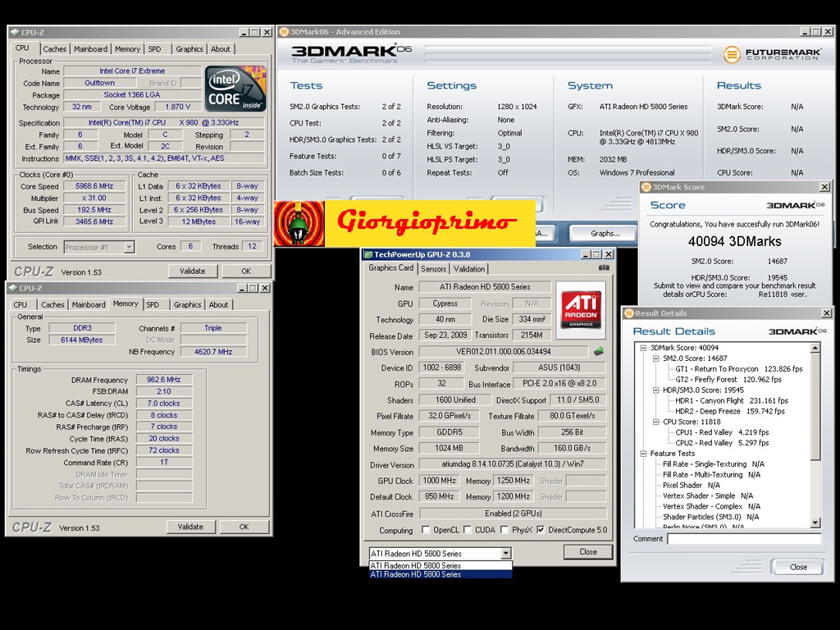Click Validate in the top CPU-Z window
This screenshot has height=630, width=840.
(192, 271)
